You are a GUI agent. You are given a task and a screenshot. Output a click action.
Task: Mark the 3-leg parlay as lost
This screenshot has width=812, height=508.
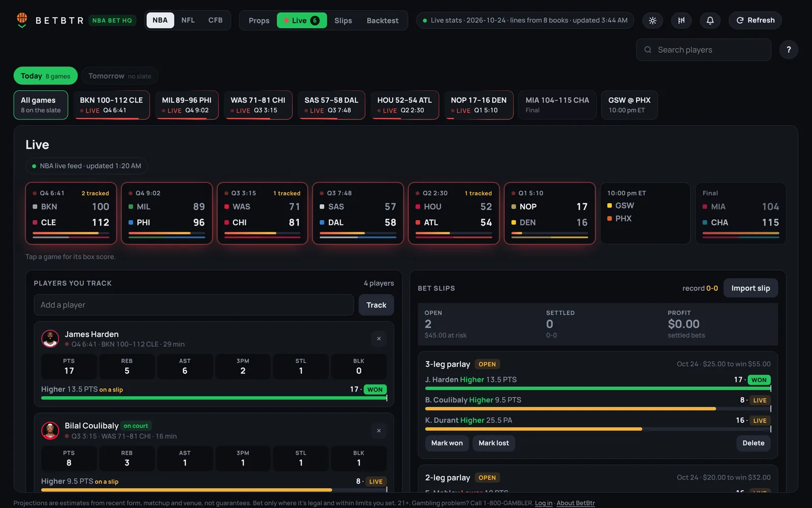coord(494,443)
